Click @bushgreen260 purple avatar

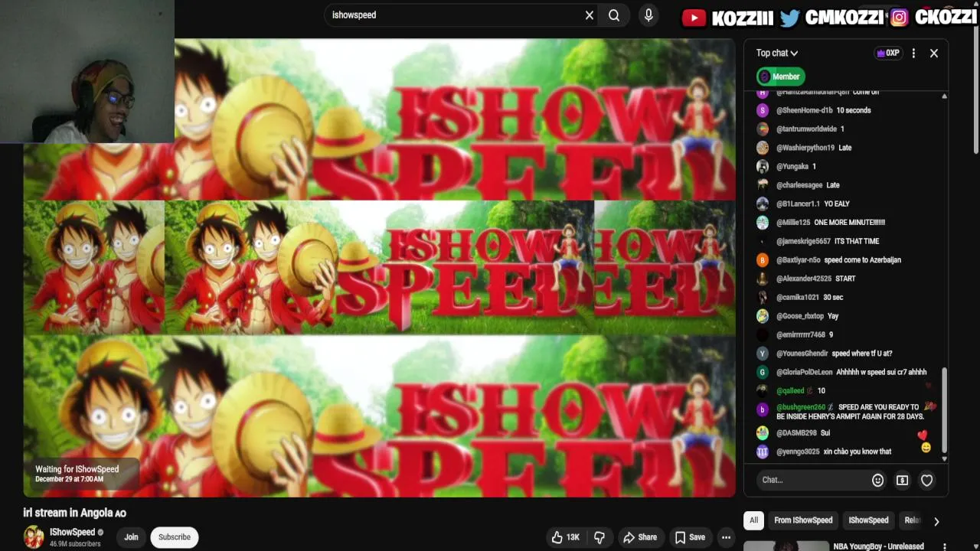point(763,409)
